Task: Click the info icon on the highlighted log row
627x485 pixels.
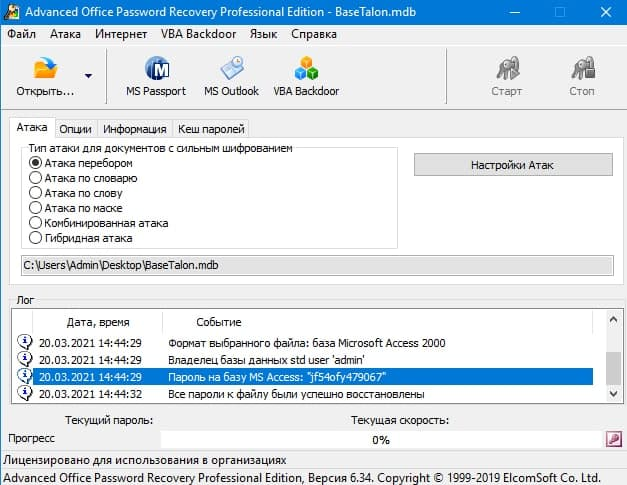Action: point(24,376)
